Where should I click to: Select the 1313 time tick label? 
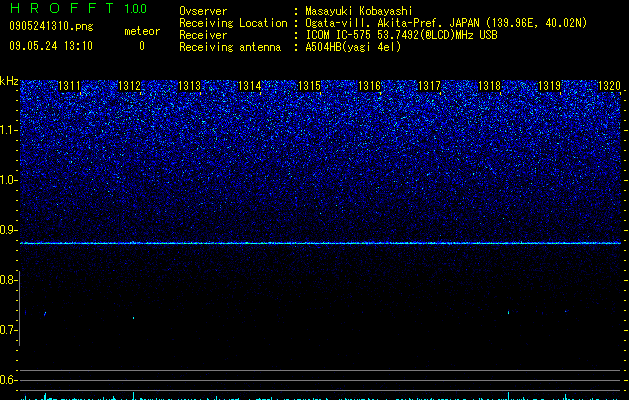[x=189, y=86]
